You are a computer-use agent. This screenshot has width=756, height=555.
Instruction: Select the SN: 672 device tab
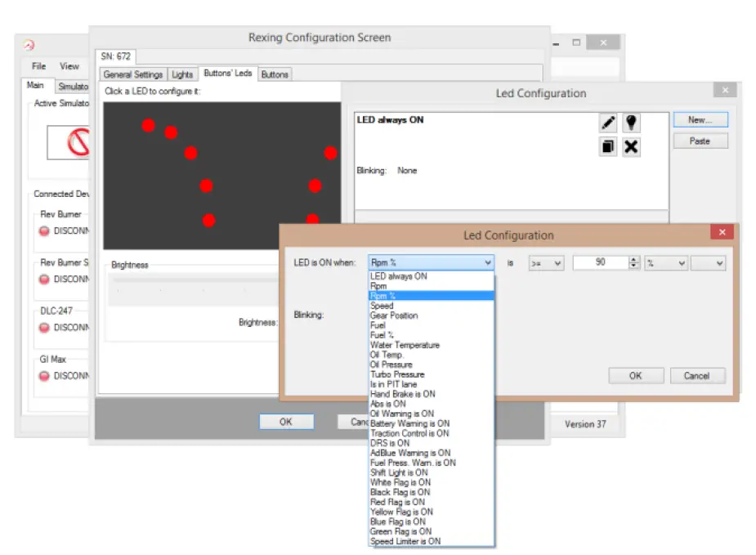(116, 56)
